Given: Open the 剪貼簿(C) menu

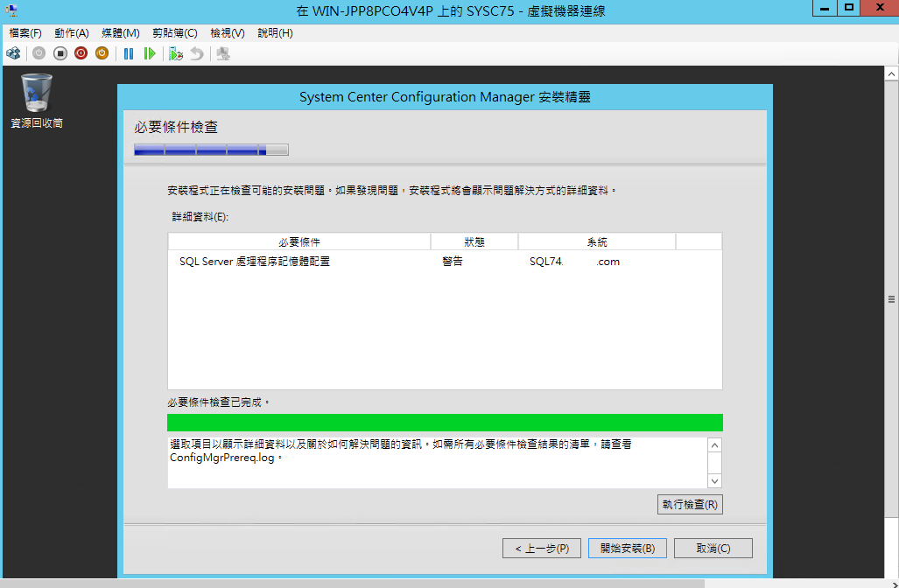Looking at the screenshot, I should (175, 33).
